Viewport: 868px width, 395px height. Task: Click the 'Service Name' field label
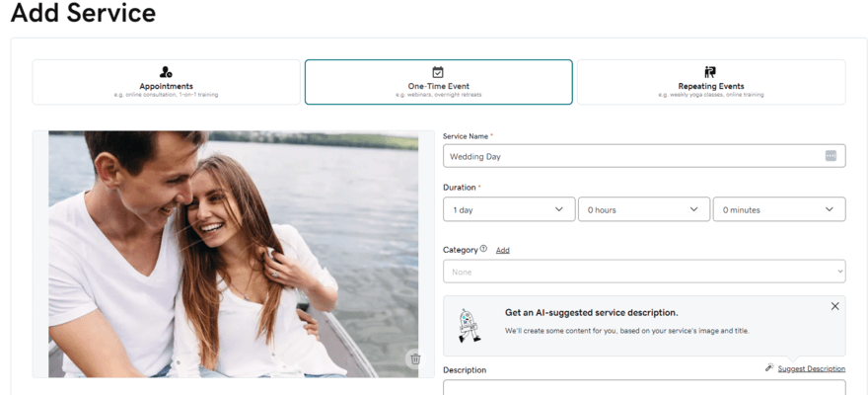point(466,136)
